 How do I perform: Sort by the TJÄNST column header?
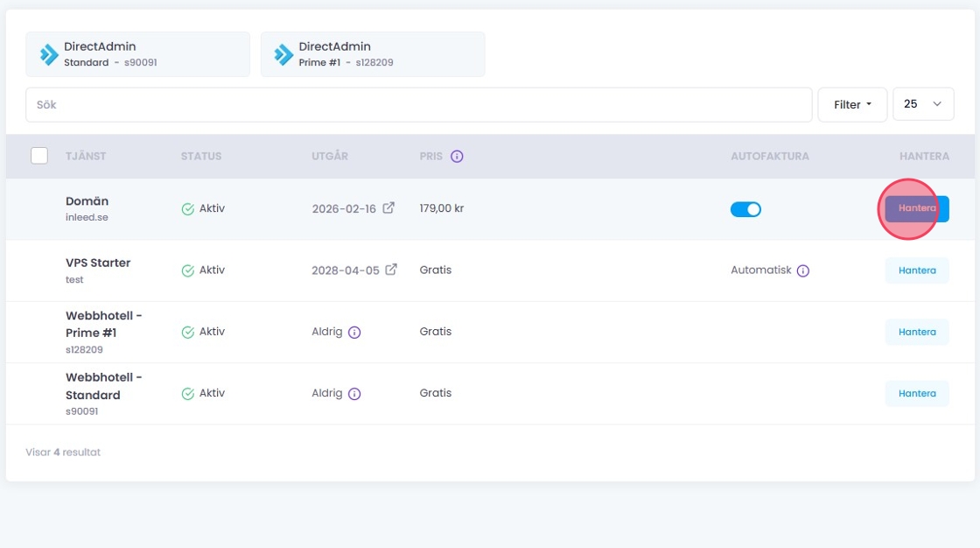(x=86, y=157)
